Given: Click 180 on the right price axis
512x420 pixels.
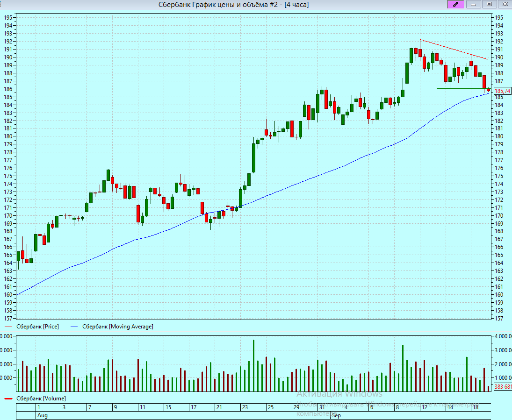Looking at the screenshot, I should pos(499,136).
